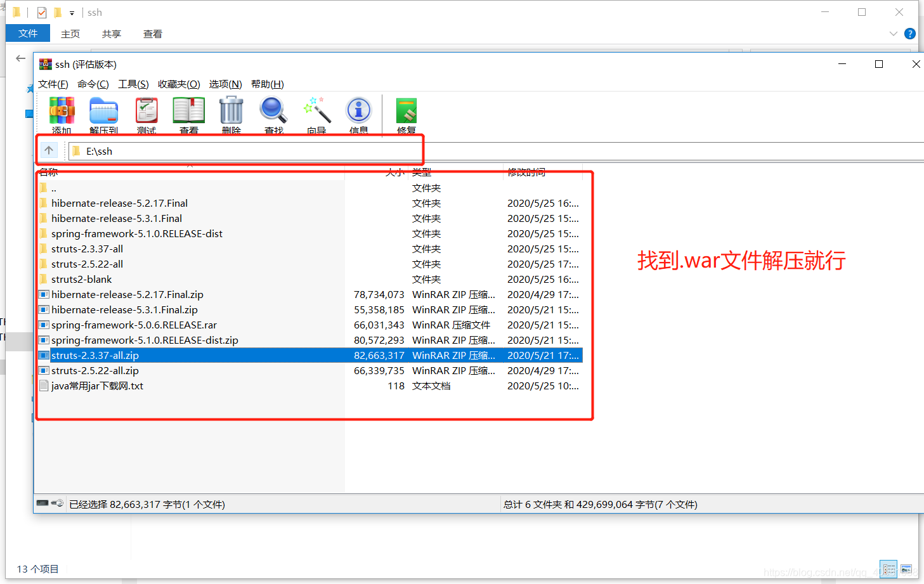Click the help question mark icon in Explorer
Image resolution: width=924 pixels, height=584 pixels.
click(910, 34)
